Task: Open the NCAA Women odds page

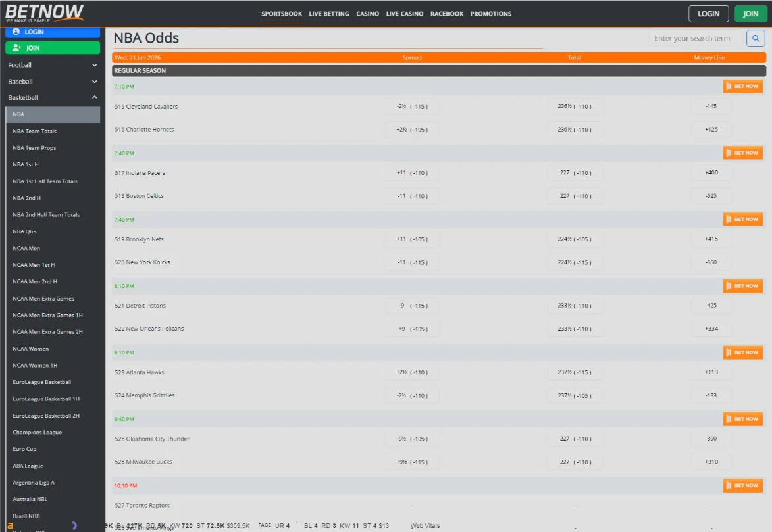Action: [x=32, y=348]
